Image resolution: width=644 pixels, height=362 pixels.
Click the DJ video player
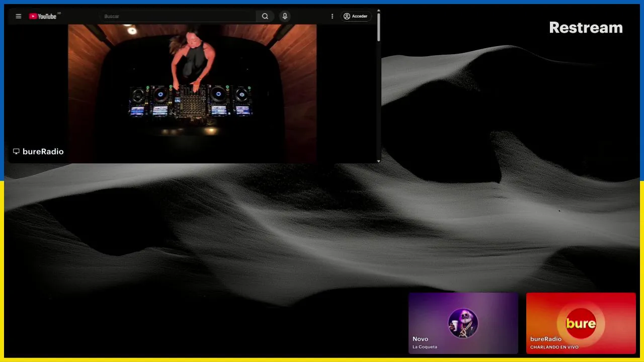pyautogui.click(x=192, y=94)
